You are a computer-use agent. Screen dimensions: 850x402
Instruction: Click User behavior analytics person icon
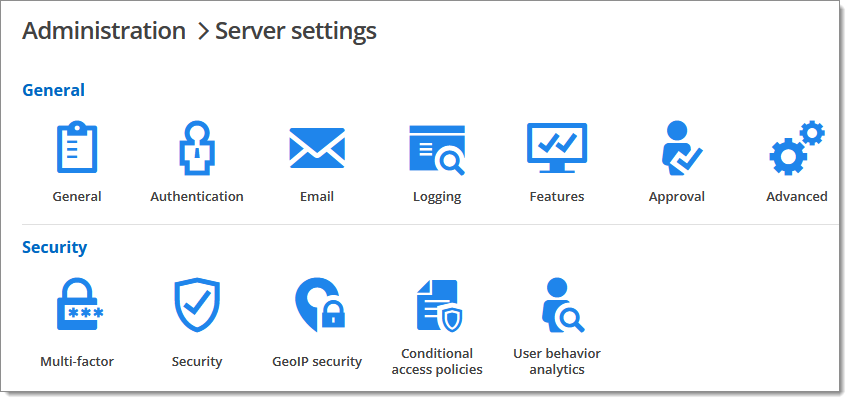pyautogui.click(x=558, y=305)
